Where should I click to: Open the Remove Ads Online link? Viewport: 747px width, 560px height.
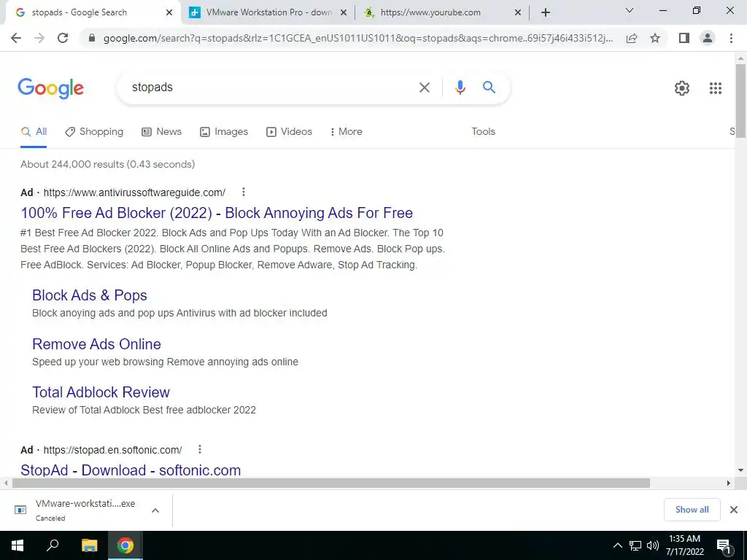97,344
